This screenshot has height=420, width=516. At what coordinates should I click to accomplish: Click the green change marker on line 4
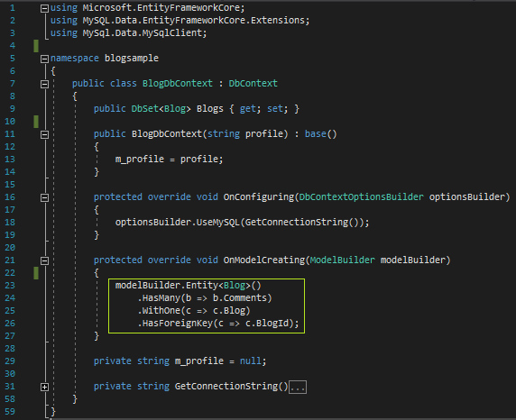(x=36, y=46)
